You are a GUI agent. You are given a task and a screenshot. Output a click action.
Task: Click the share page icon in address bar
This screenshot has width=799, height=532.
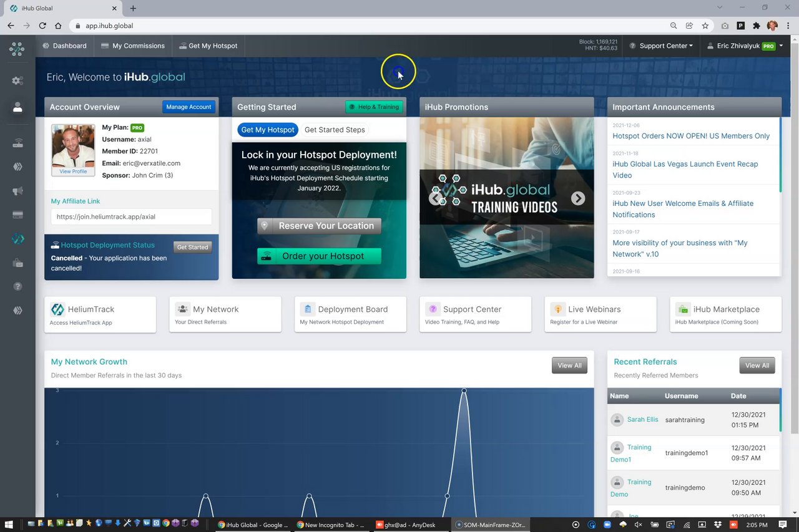pyautogui.click(x=689, y=26)
